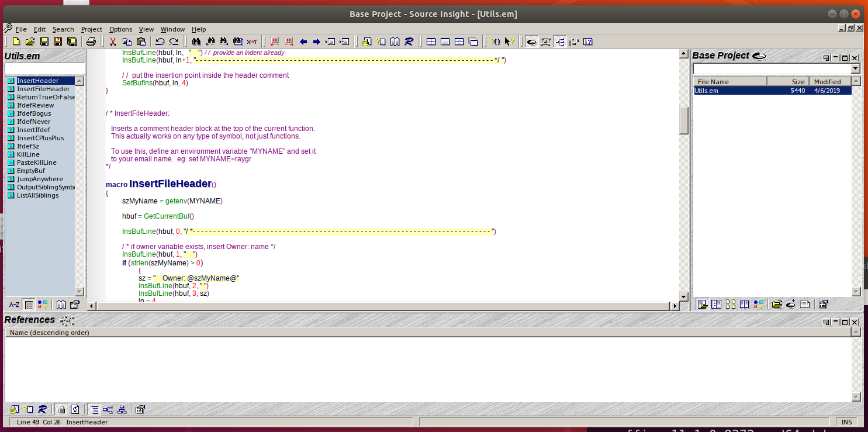The height and width of the screenshot is (432, 868).
Task: Open the horizontal scrollbar left stepper arrow
Action: click(x=92, y=305)
